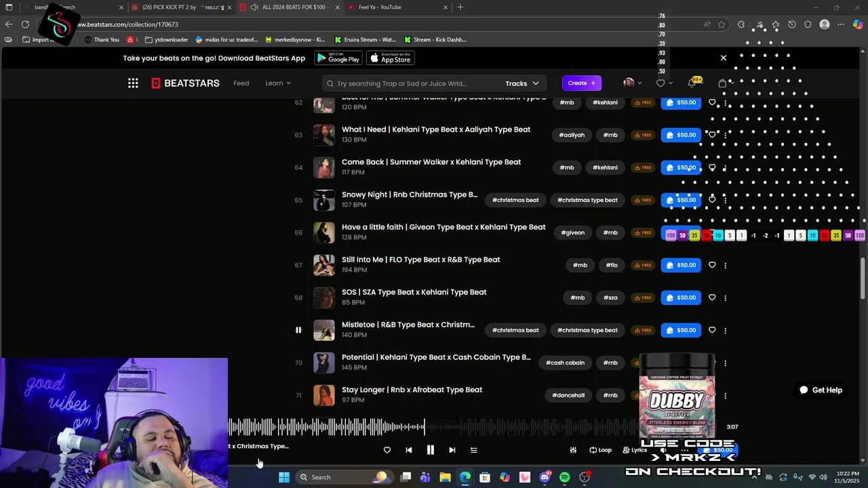Image resolution: width=868 pixels, height=488 pixels.
Task: Like the Snowy Night Christmas beat
Action: (712, 200)
